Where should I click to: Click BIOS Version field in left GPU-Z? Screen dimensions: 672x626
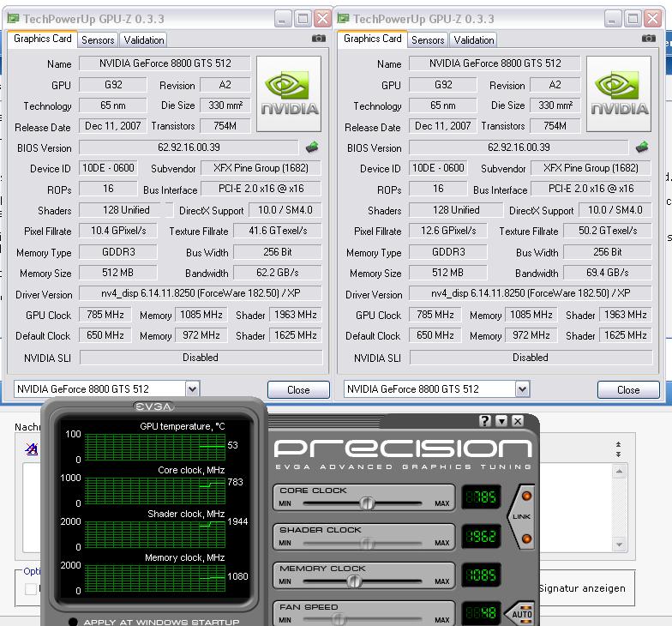(x=189, y=147)
